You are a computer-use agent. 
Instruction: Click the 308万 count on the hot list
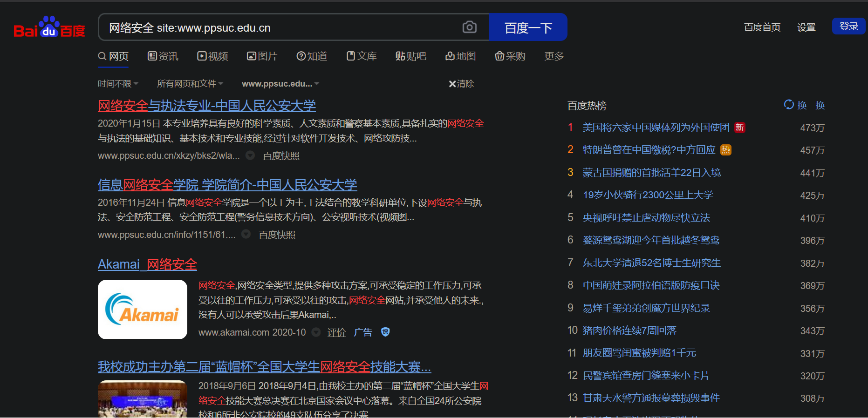(812, 398)
